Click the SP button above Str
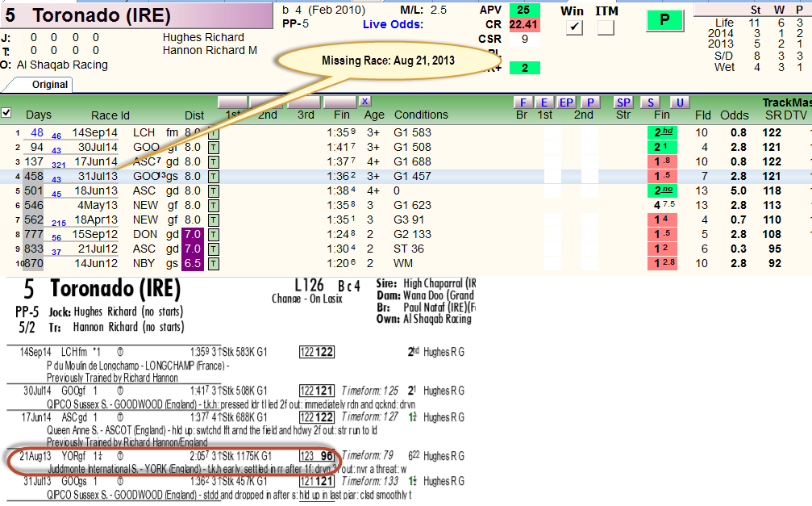Image resolution: width=812 pixels, height=506 pixels. (623, 102)
